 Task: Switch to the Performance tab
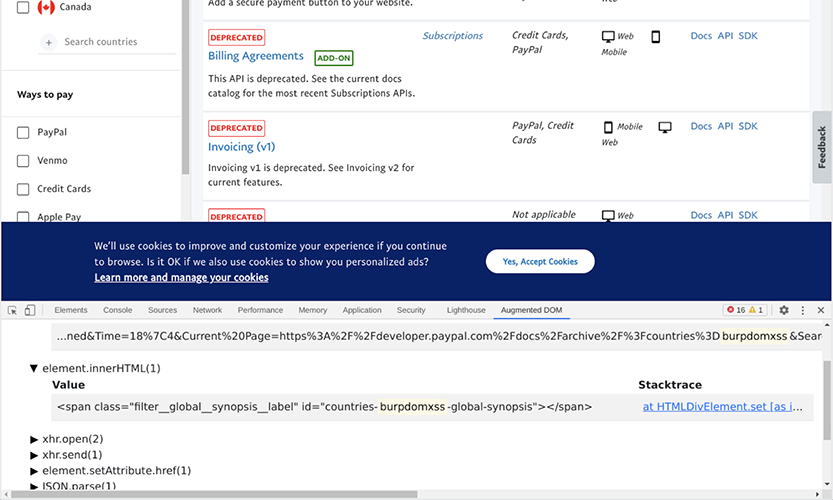point(260,310)
